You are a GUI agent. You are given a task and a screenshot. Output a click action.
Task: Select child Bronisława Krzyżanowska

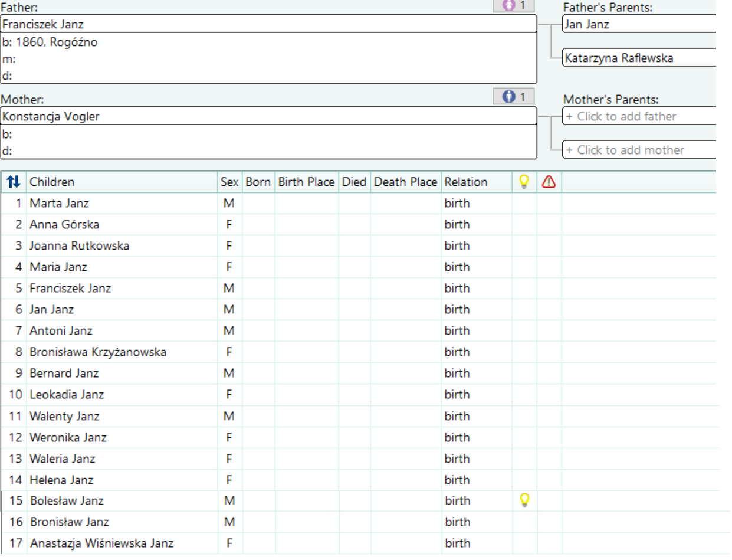click(98, 352)
